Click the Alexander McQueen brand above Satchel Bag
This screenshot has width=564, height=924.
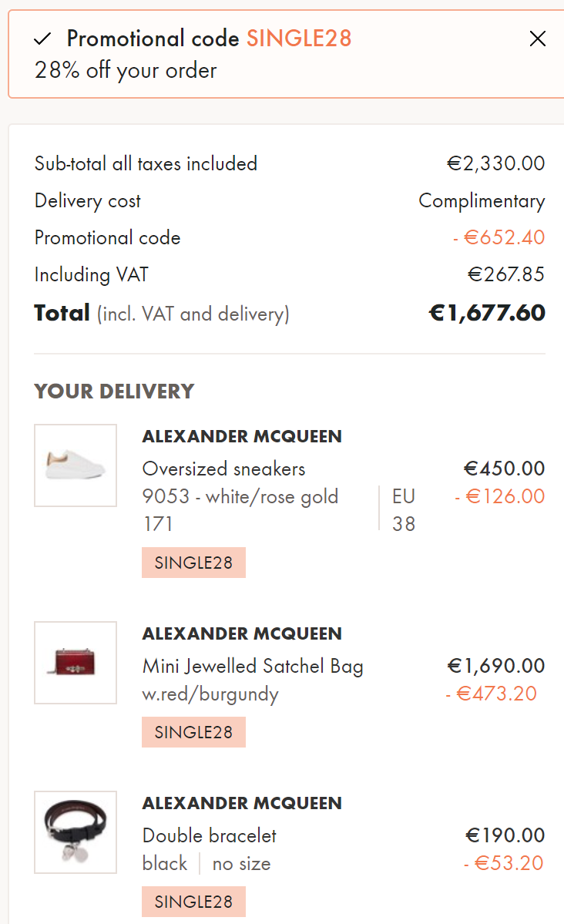242,633
